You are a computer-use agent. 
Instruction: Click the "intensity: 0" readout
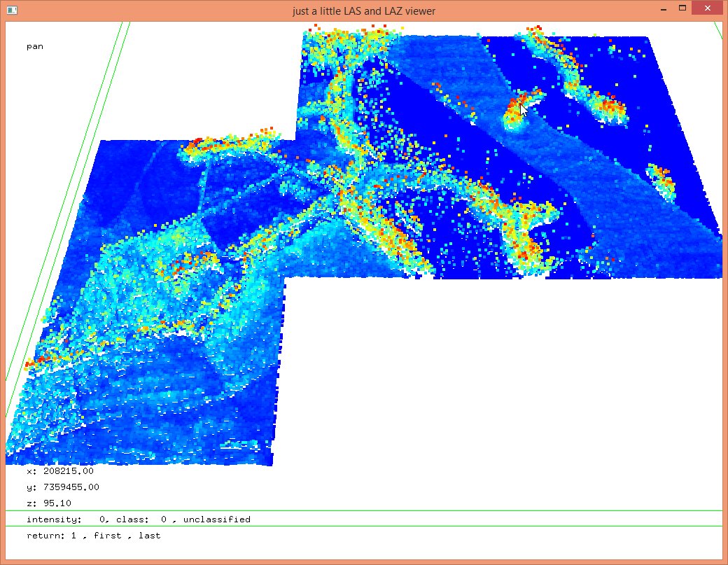tap(68, 519)
